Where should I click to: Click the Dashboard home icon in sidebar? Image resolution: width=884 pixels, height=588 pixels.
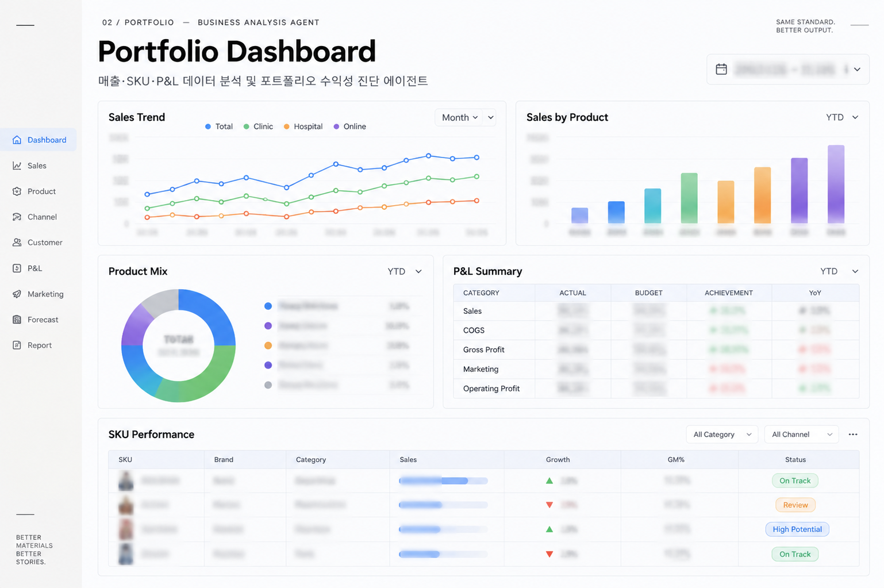17,140
